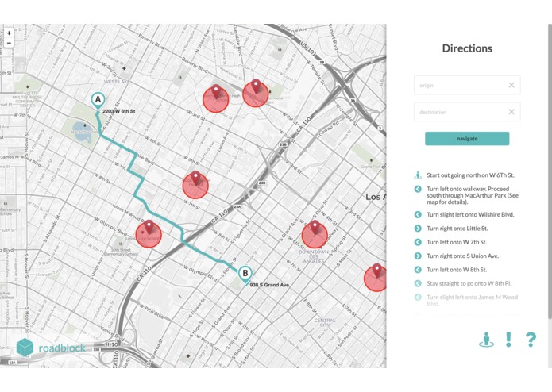Select 'Start out going north on W 6Th St.'

click(470, 175)
